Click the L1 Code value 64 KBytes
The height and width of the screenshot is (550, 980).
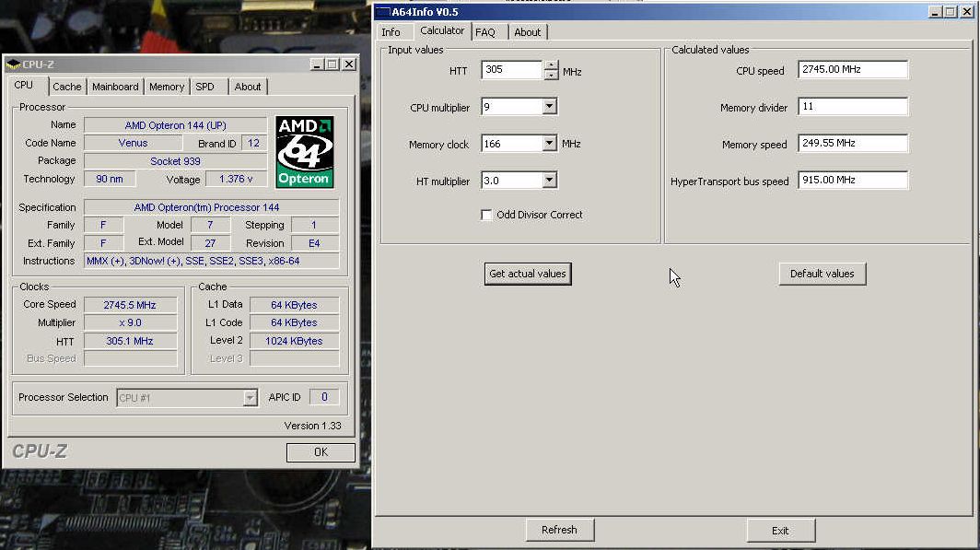coord(294,323)
